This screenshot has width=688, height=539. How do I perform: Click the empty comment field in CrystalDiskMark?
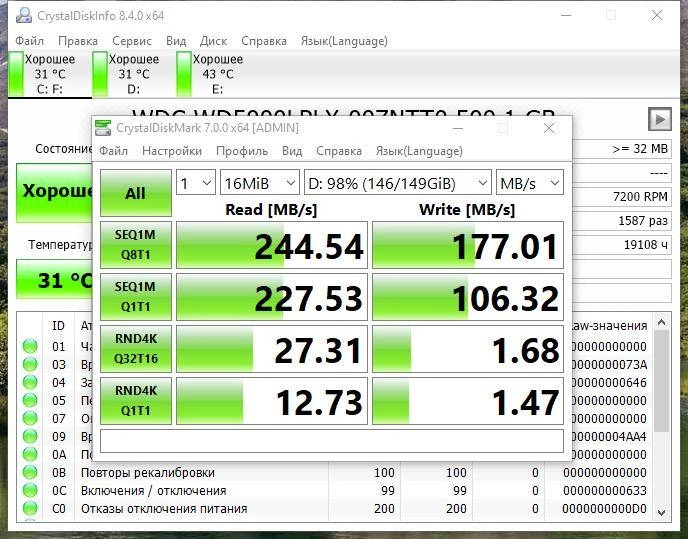(x=332, y=441)
